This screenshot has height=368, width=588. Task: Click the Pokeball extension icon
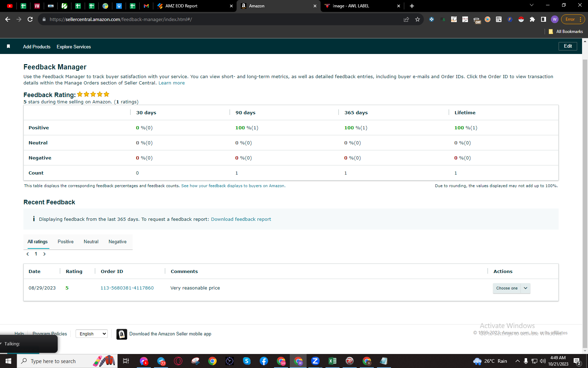pyautogui.click(x=521, y=19)
